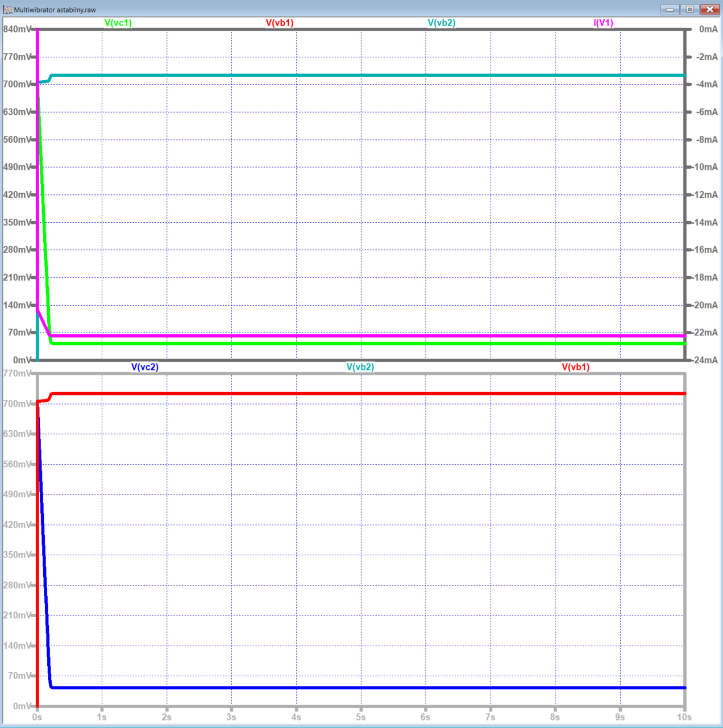Select the V(vb2) label in bottom pane
The width and height of the screenshot is (723, 728).
[x=360, y=367]
